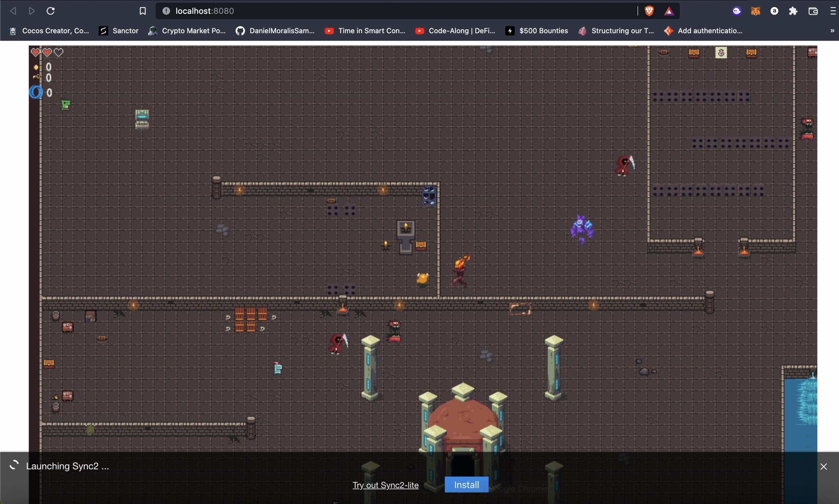The image size is (839, 504).
Task: Open the Brave Wallet icon
Action: [x=813, y=11]
